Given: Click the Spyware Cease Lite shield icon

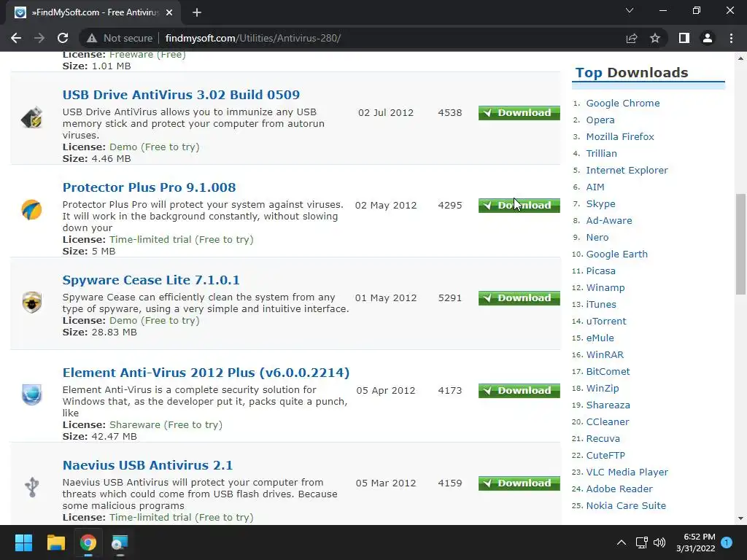Looking at the screenshot, I should click(x=32, y=303).
